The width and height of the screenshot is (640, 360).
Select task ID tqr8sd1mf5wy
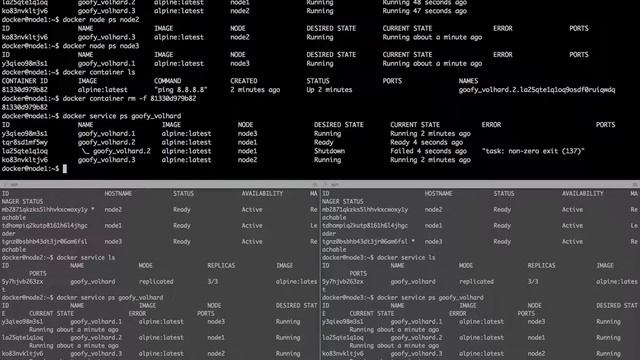coord(24,142)
